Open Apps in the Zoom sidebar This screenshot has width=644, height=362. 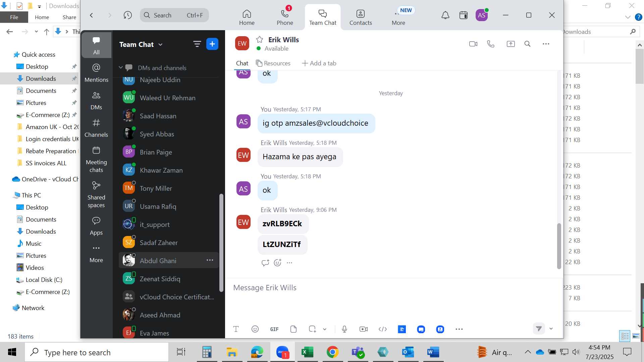[96, 226]
